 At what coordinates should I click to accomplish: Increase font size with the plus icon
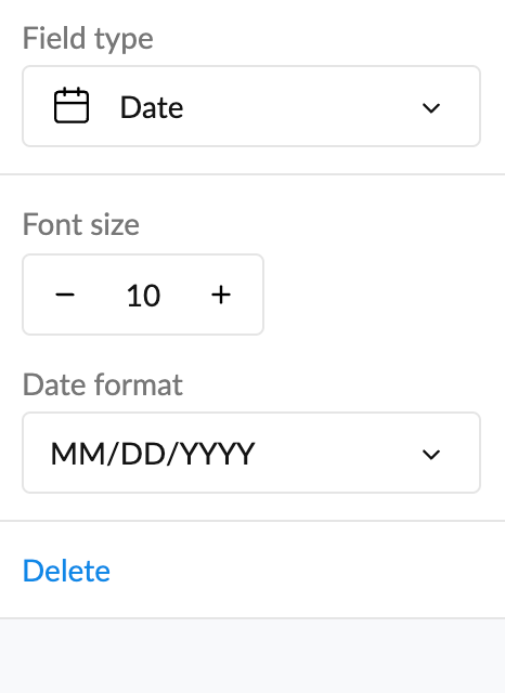coord(221,295)
